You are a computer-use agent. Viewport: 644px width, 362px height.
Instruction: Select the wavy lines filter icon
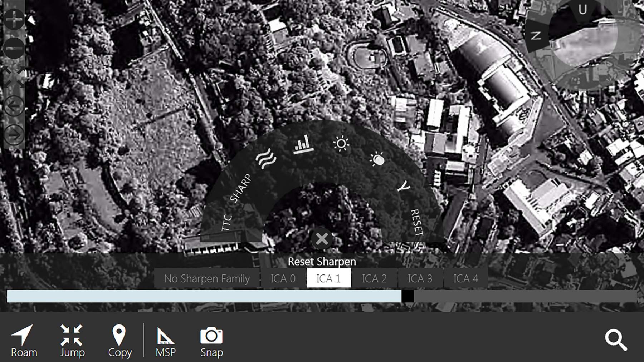[266, 159]
